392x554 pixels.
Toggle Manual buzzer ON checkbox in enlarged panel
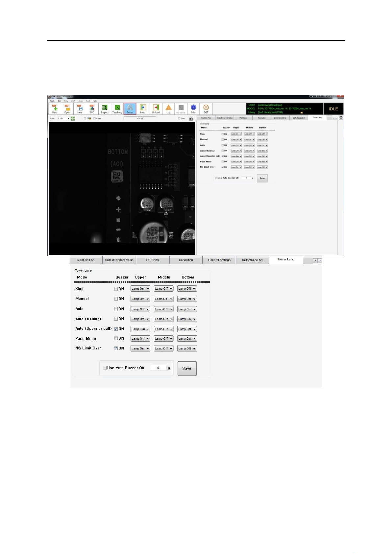pyautogui.click(x=116, y=299)
